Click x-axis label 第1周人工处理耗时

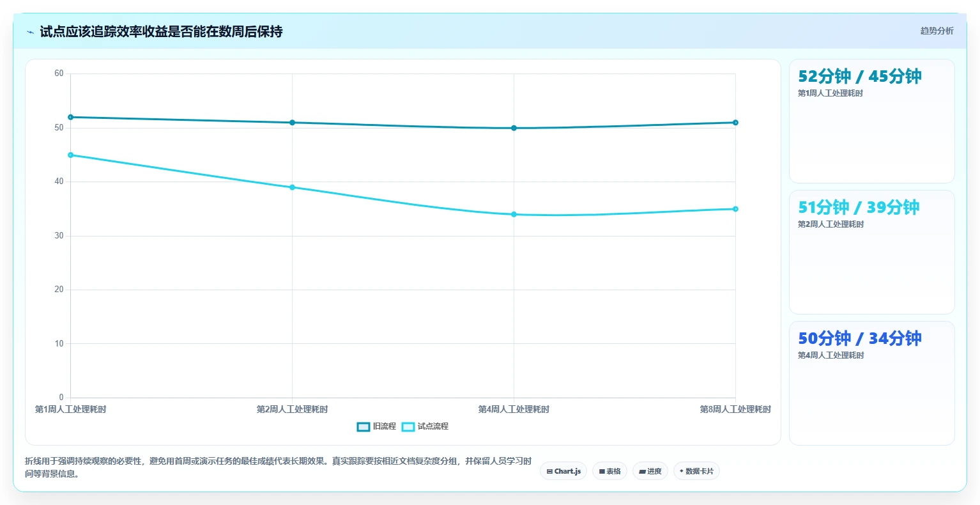(70, 409)
